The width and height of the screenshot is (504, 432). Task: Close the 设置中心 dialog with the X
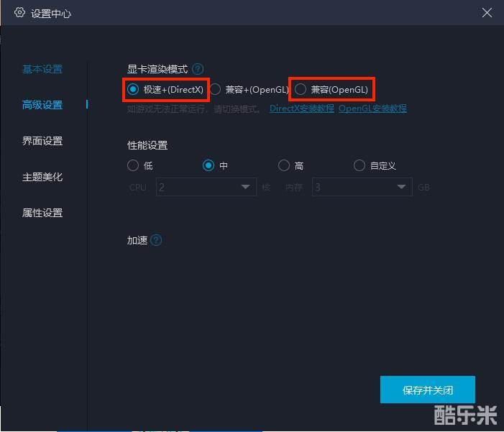tap(487, 13)
